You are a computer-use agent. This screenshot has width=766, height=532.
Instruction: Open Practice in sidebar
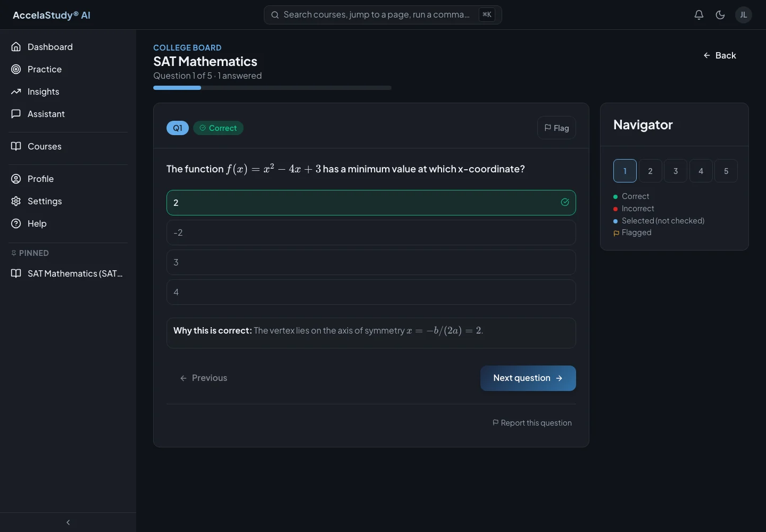tap(68, 69)
